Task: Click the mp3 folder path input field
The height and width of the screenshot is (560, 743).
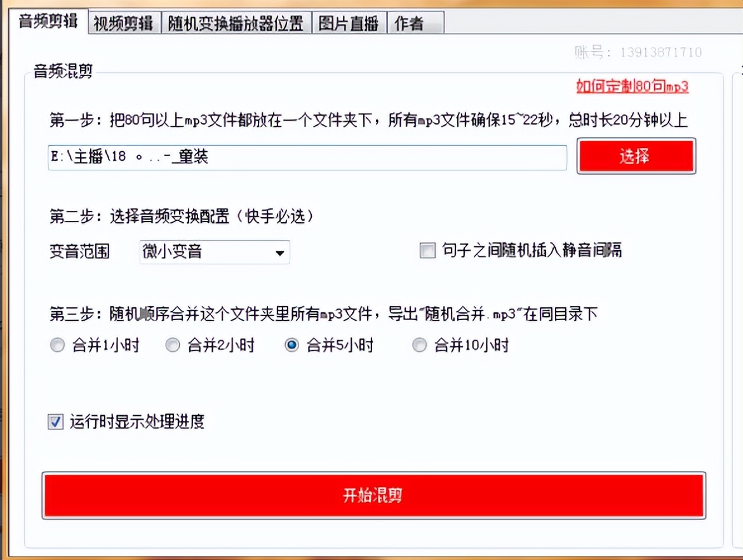Action: [307, 157]
